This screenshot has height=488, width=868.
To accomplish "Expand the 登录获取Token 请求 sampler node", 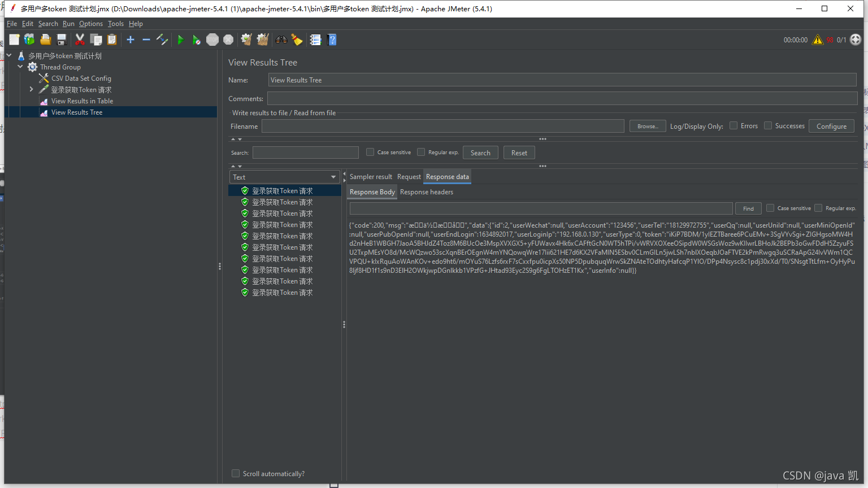I will click(x=32, y=89).
